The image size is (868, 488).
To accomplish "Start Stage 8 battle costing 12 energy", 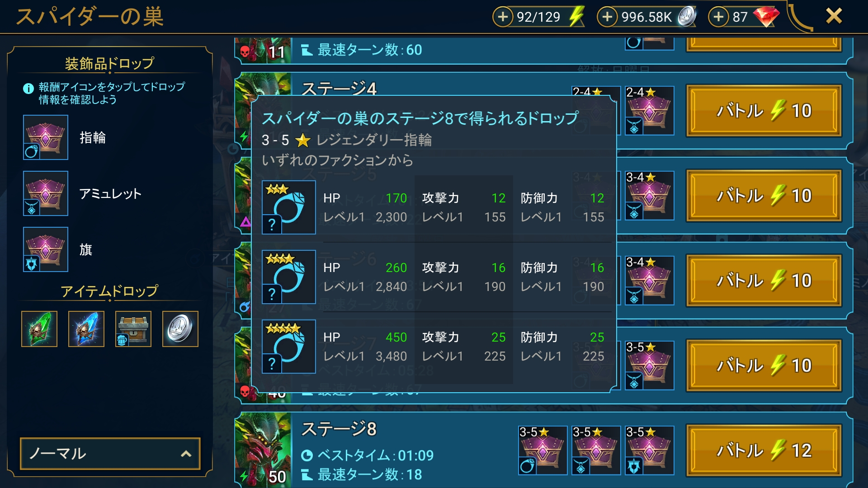I will [x=764, y=450].
